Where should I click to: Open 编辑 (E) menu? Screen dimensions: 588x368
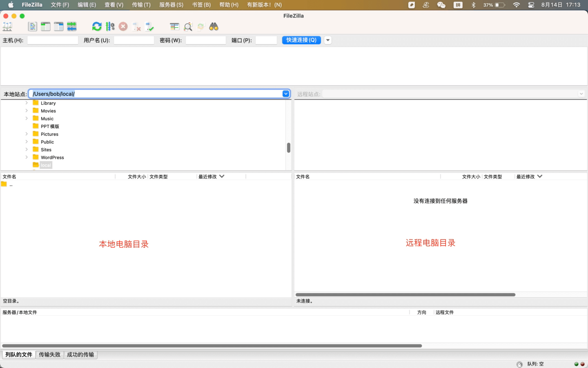(87, 5)
